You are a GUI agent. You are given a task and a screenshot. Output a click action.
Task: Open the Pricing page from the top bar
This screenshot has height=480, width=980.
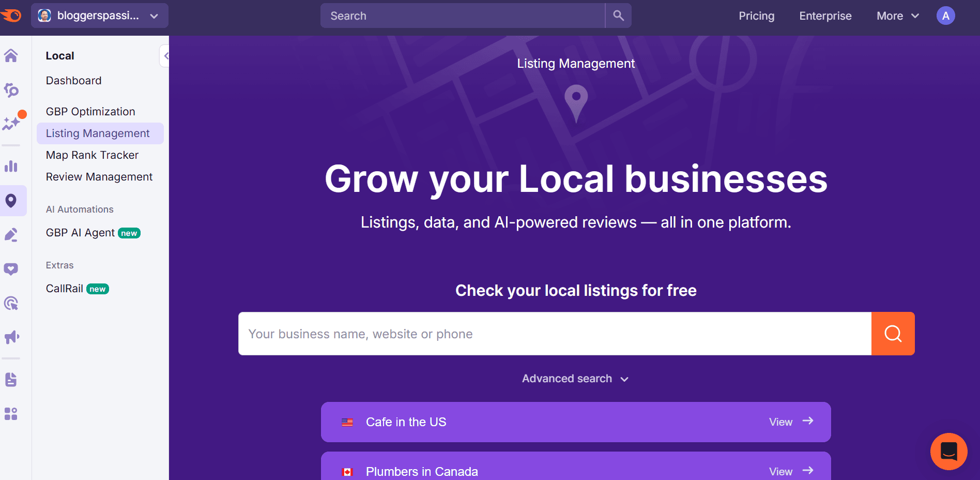756,16
